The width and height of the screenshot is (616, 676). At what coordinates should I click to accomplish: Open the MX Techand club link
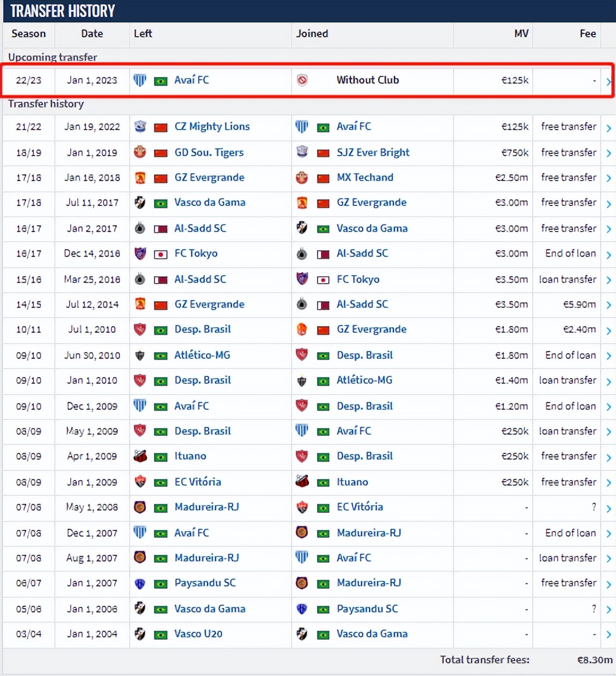tap(365, 177)
